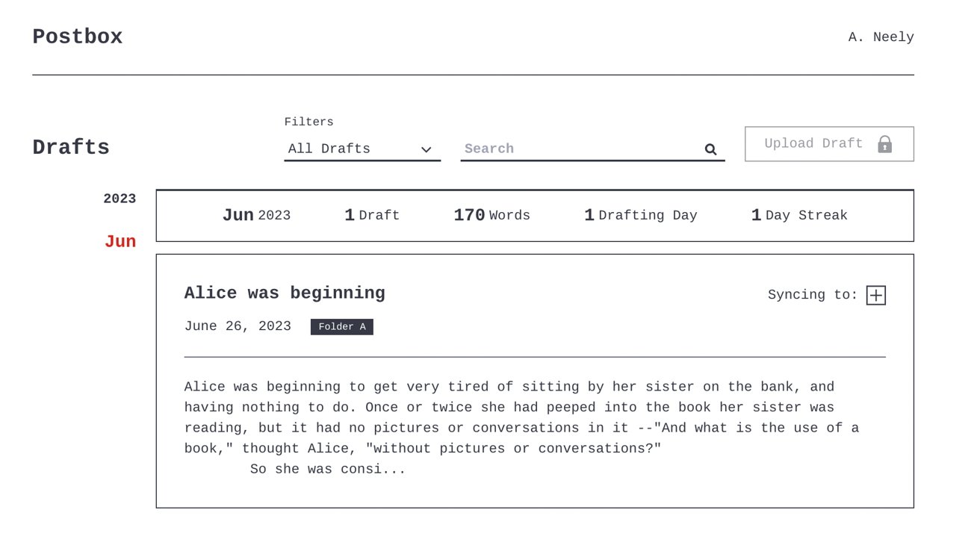The image size is (980, 551).
Task: Jump to the 2023 timeline year
Action: click(x=120, y=199)
